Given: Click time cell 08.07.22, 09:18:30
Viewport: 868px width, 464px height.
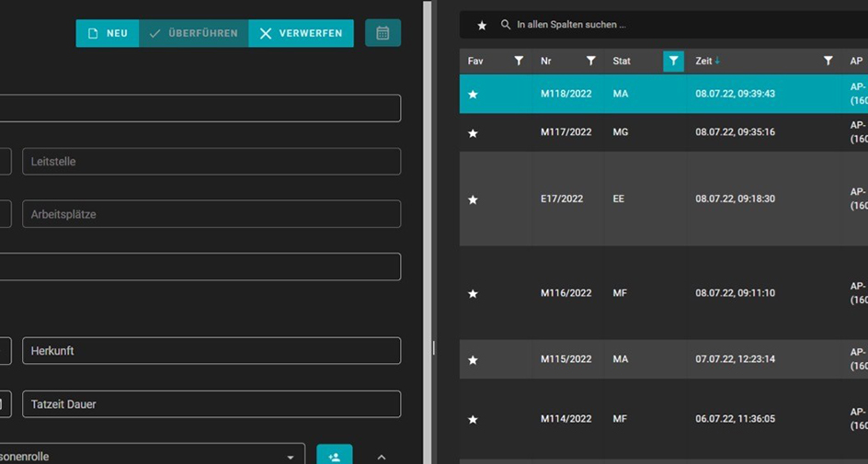Looking at the screenshot, I should tap(736, 198).
